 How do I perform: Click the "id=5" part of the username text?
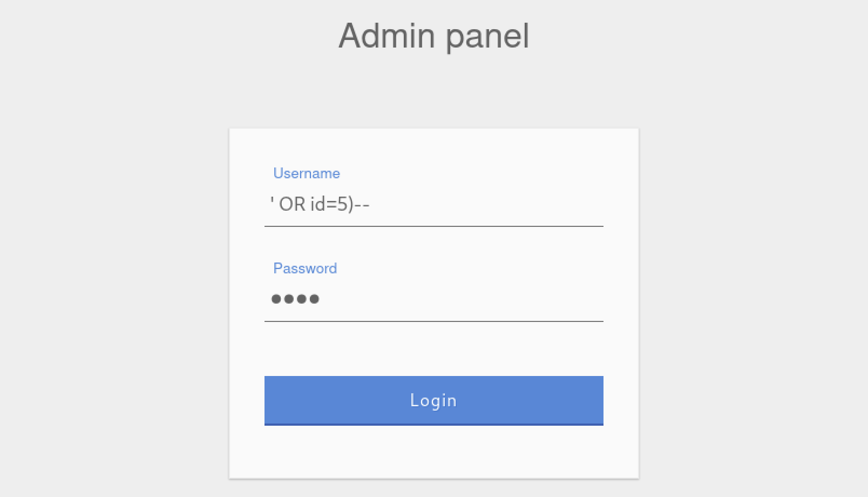(x=328, y=205)
